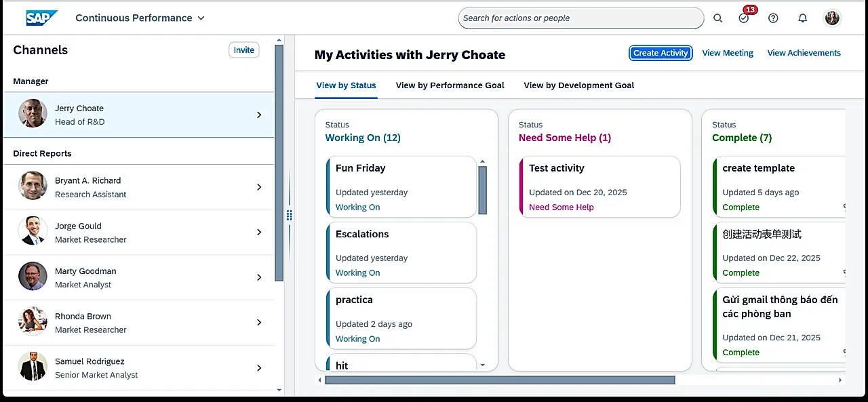Viewport: 868px width, 402px height.
Task: Open the search icon in the top bar
Action: pyautogui.click(x=717, y=18)
